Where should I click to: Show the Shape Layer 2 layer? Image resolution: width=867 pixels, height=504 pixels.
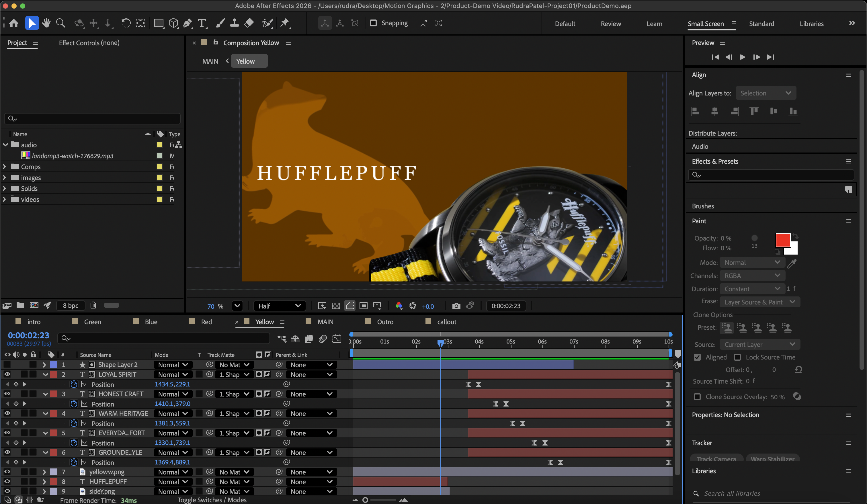(x=7, y=365)
